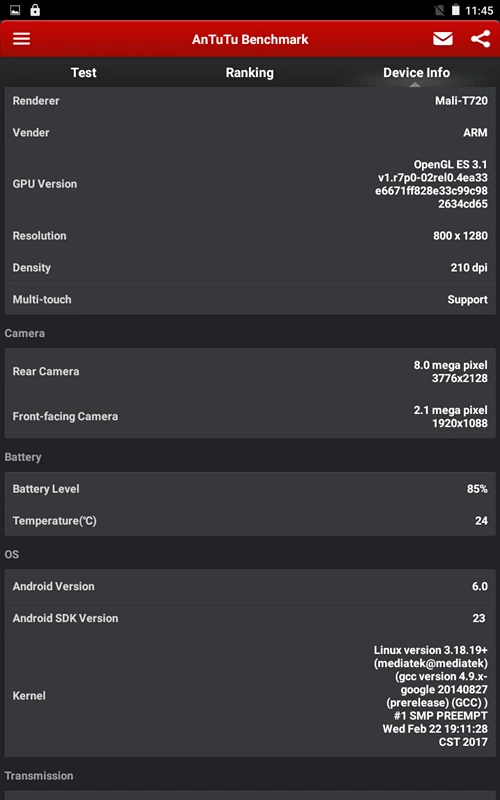The height and width of the screenshot is (800, 500).
Task: Tap the AnTuTu Benchmark title
Action: click(x=250, y=39)
